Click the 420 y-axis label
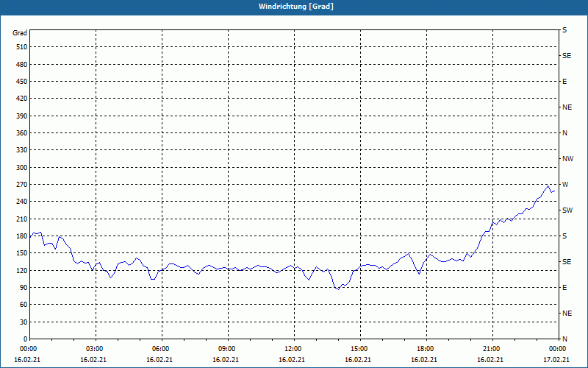Screen dimensions: 588x368 point(22,99)
